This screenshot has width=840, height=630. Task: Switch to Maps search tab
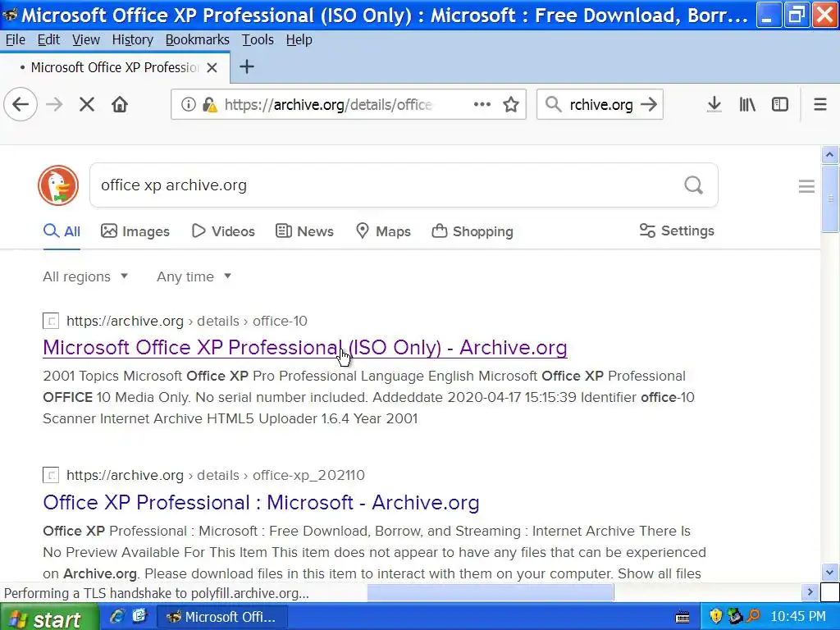coord(383,231)
